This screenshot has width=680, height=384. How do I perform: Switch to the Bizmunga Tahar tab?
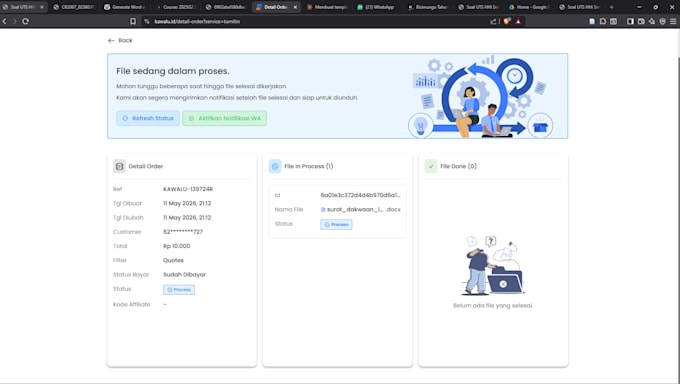coord(428,7)
